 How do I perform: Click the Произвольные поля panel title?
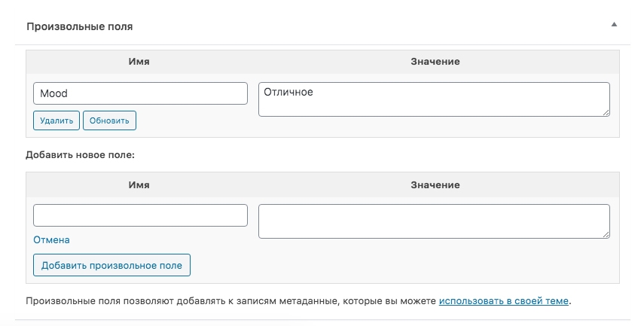pyautogui.click(x=79, y=26)
